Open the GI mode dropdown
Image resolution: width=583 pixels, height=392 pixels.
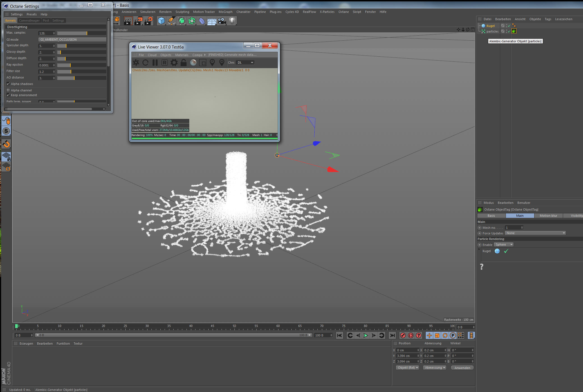72,40
